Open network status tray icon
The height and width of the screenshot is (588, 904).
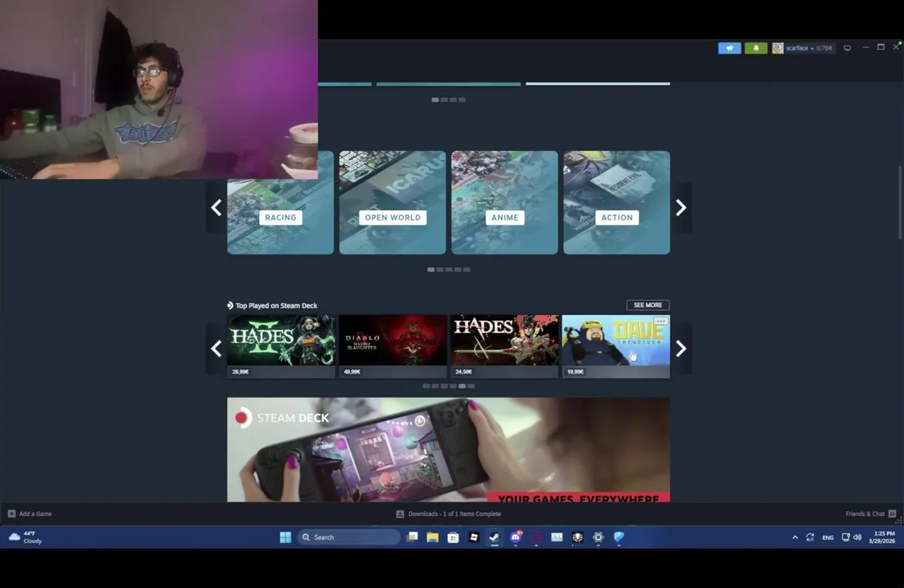846,537
